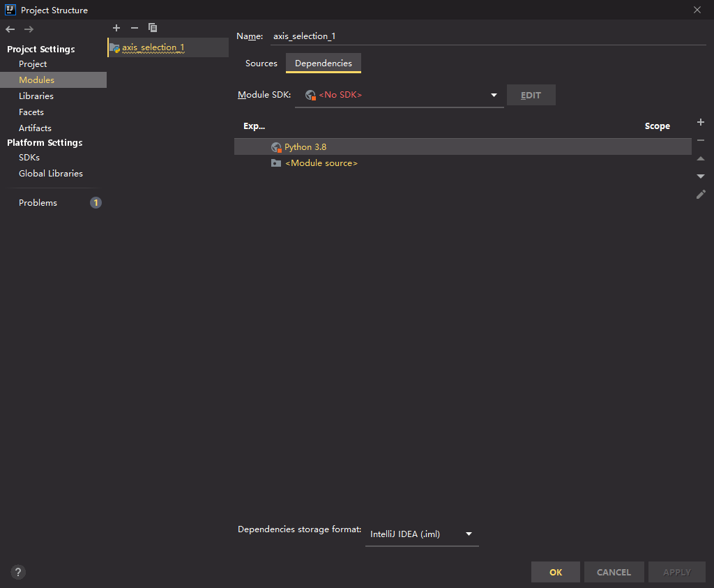Move dependency down with the arrow
The image size is (714, 588).
[700, 176]
